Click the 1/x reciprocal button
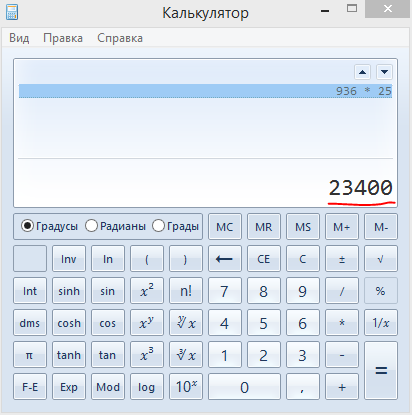This screenshot has width=412, height=415. coord(381,323)
